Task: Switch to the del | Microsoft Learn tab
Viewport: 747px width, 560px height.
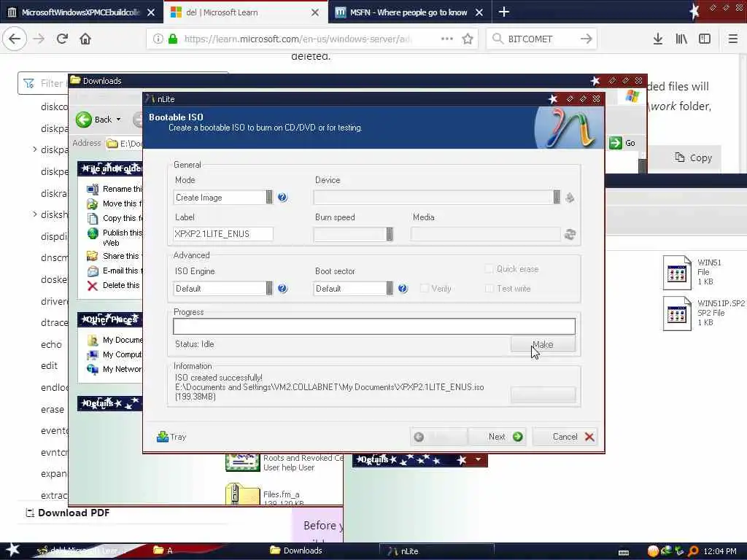Action: [245, 12]
